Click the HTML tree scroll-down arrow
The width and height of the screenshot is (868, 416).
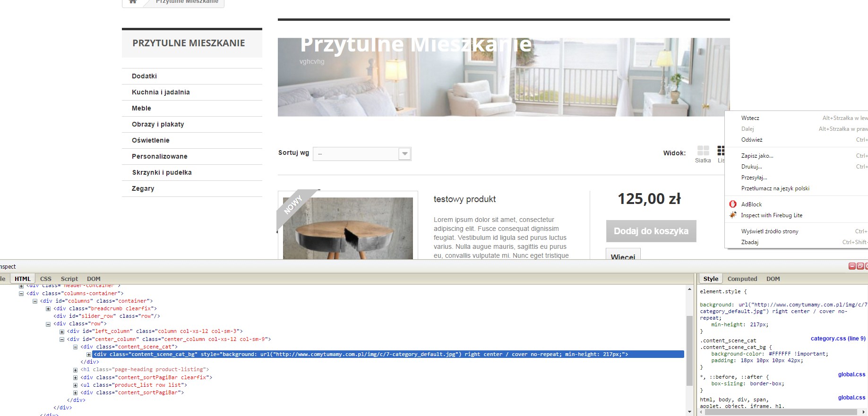coord(689,412)
